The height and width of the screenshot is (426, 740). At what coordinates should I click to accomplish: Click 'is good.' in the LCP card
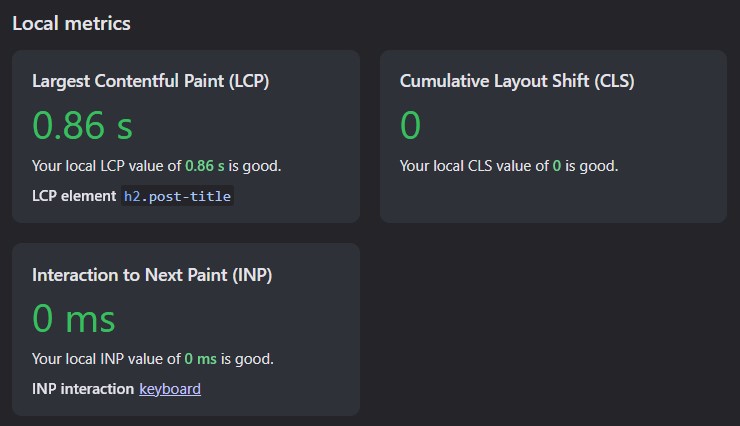click(x=255, y=166)
